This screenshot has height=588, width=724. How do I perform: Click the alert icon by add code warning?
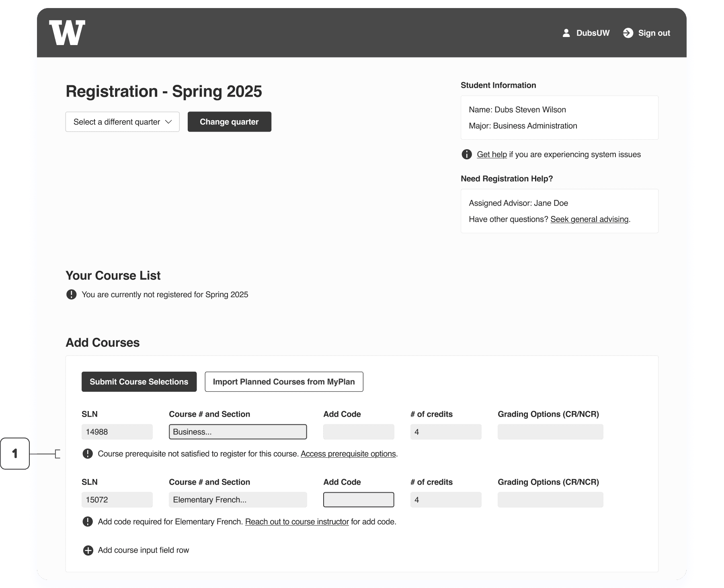click(88, 522)
